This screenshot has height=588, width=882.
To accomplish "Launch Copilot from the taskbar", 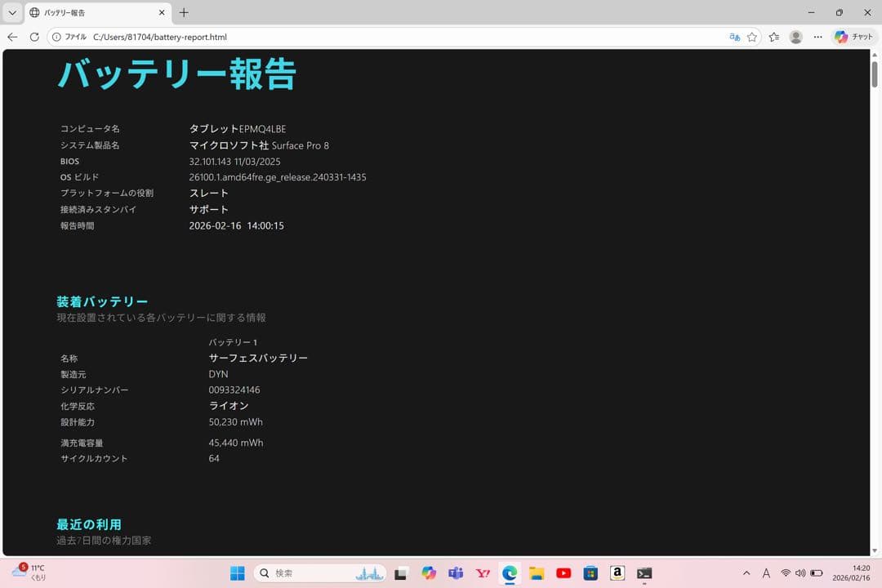I will coord(429,573).
